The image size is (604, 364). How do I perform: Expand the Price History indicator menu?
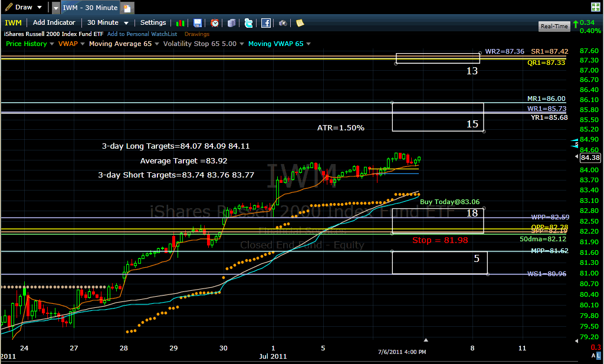pos(52,44)
